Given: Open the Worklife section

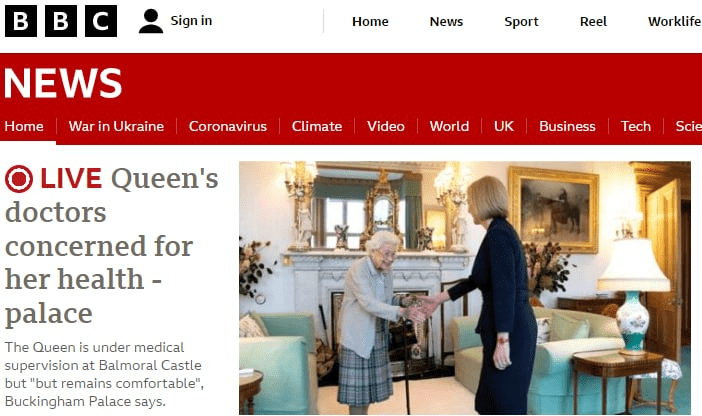Looking at the screenshot, I should click(x=675, y=21).
